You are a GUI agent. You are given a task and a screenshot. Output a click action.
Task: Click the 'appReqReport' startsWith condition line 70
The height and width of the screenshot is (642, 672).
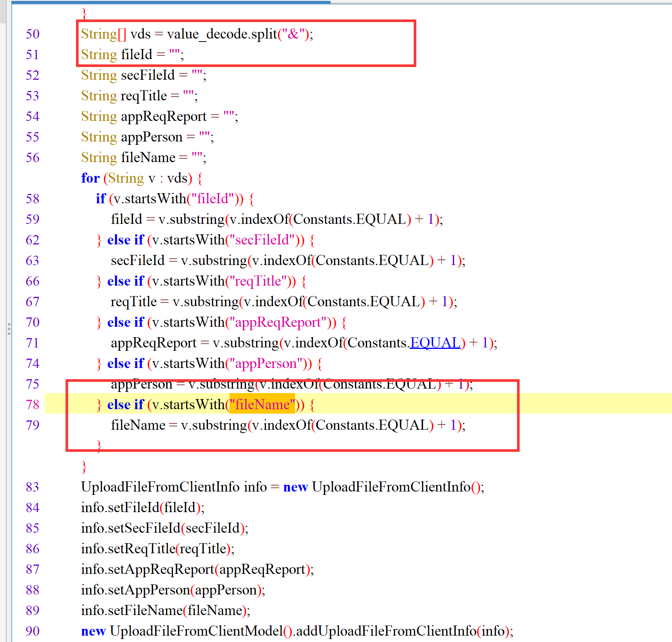pyautogui.click(x=222, y=322)
